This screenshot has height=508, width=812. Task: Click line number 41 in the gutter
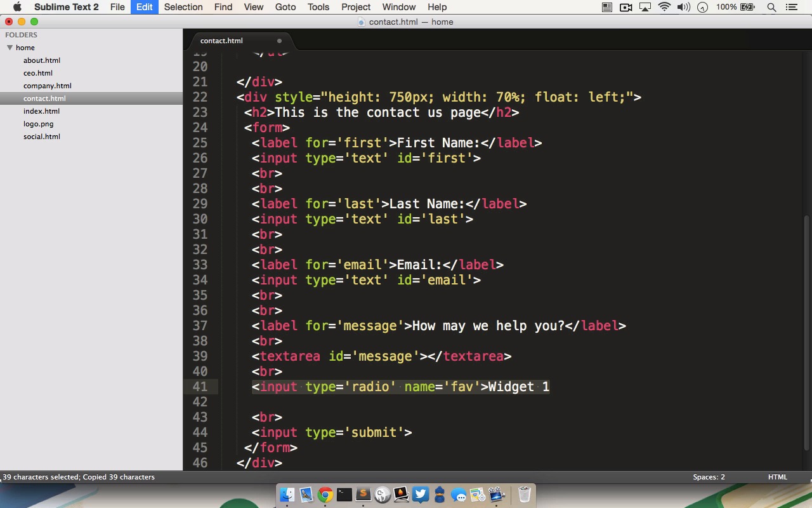pos(200,387)
